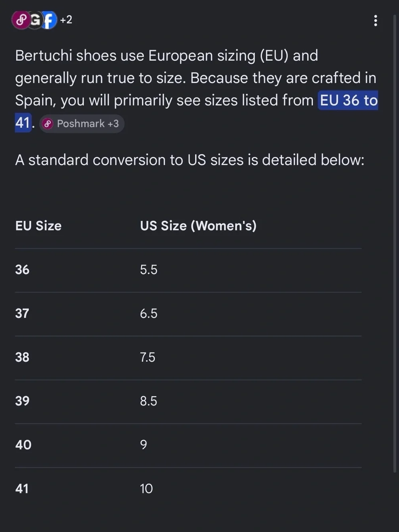Click the EU size 41 cell
The image size is (399, 532).
coord(22,489)
